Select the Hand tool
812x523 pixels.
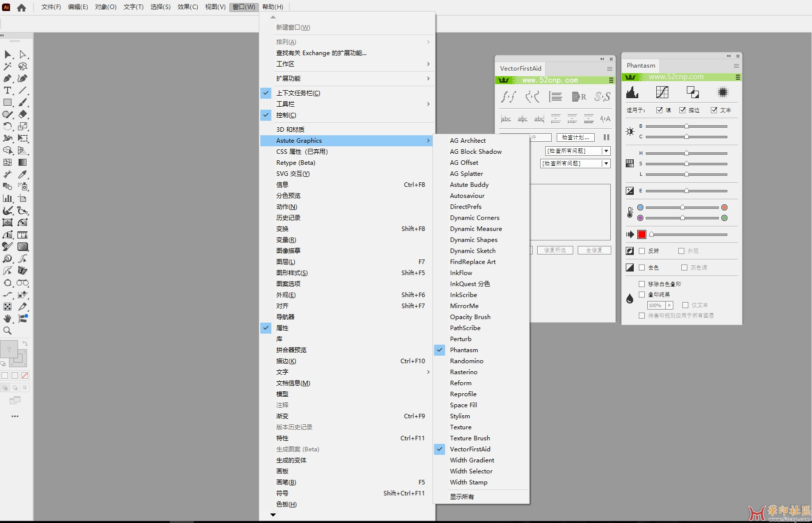(x=8, y=319)
